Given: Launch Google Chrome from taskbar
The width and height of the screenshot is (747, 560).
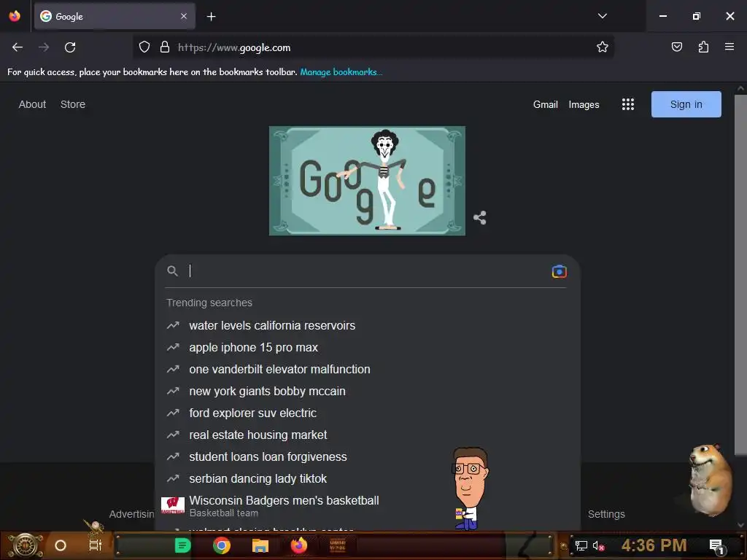Looking at the screenshot, I should click(x=222, y=545).
